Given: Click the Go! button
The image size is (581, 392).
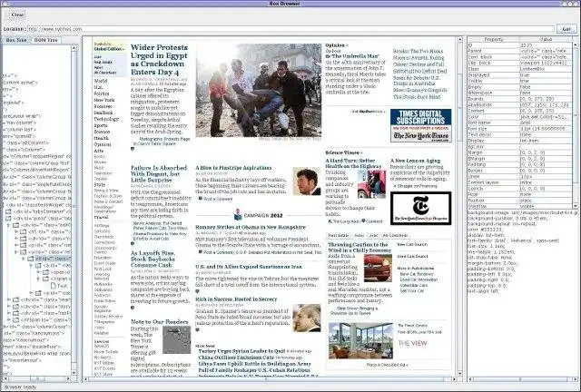Looking at the screenshot, I should tap(566, 29).
